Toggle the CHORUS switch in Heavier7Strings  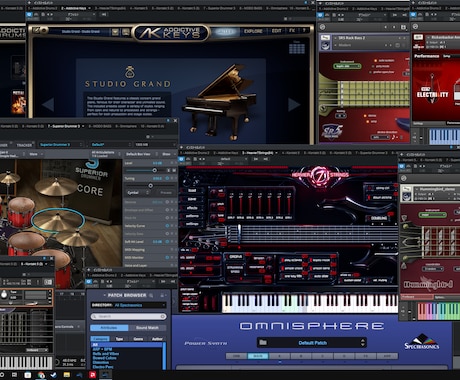click(x=236, y=257)
